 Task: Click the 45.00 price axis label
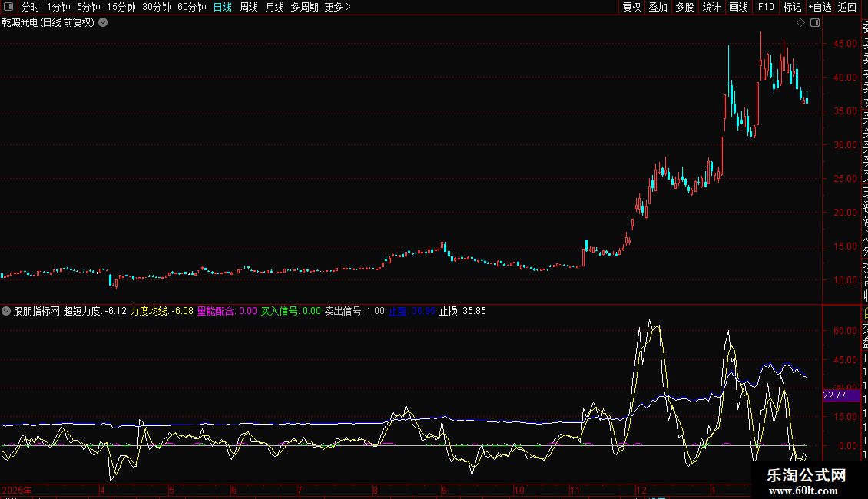[x=845, y=43]
